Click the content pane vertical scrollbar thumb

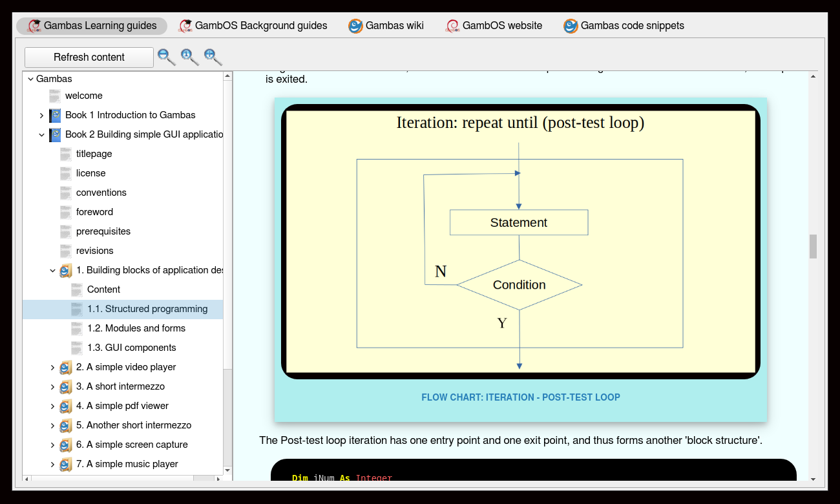[x=813, y=246]
